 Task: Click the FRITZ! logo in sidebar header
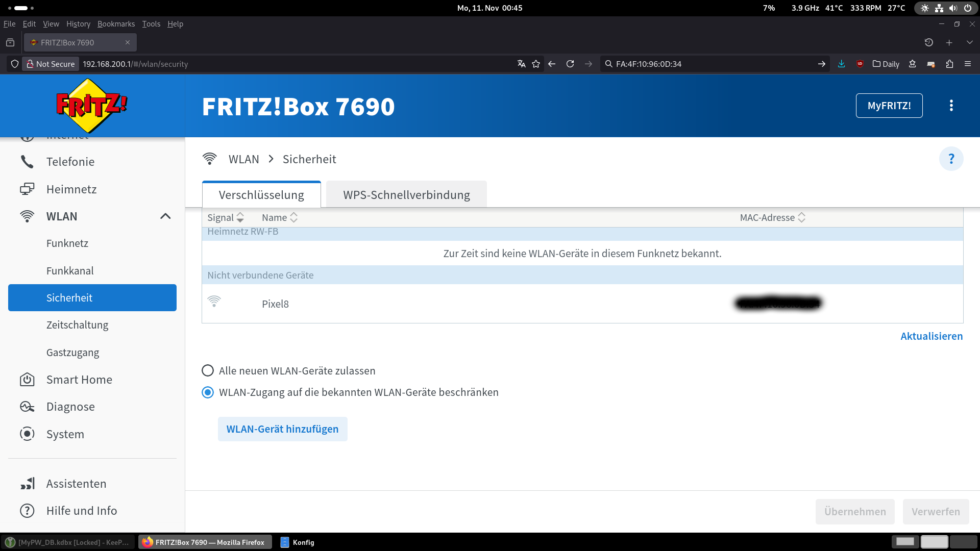[x=92, y=105]
